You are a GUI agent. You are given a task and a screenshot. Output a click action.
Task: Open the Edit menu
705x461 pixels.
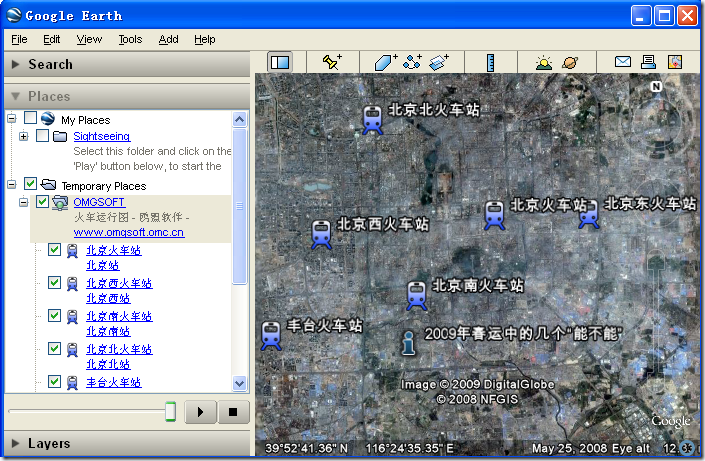click(x=51, y=40)
